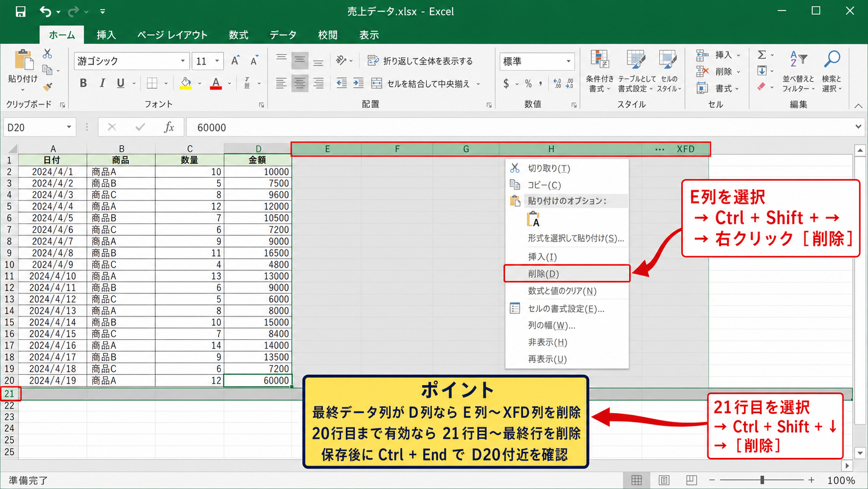Apply comma style number format
The height and width of the screenshot is (489, 868).
pyautogui.click(x=540, y=83)
